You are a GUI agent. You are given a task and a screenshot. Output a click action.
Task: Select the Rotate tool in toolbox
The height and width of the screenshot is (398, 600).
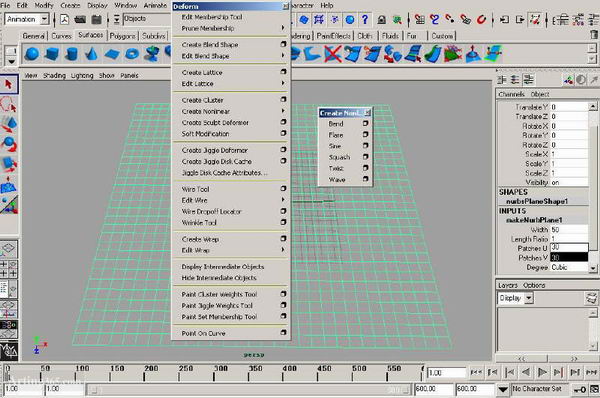[x=8, y=144]
